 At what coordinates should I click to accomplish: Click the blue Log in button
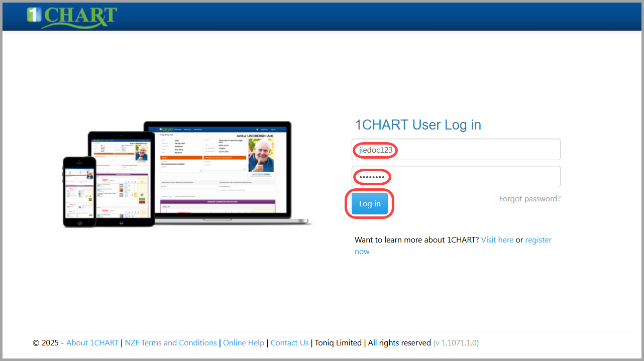coord(369,204)
